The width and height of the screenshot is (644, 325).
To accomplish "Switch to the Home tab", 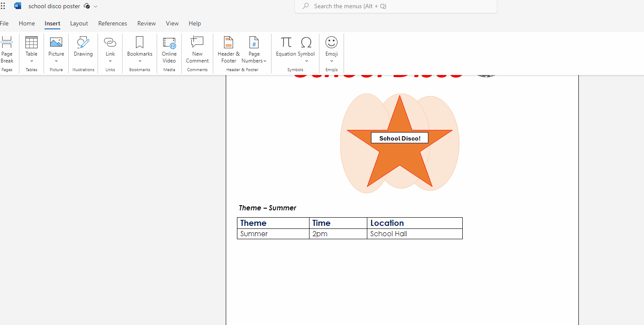I will click(27, 24).
